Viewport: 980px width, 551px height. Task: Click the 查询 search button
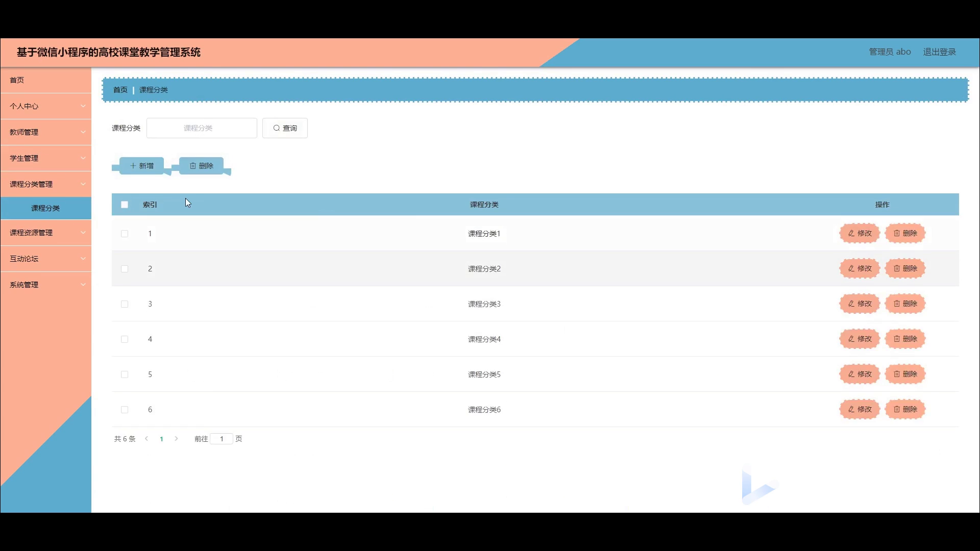pos(285,128)
